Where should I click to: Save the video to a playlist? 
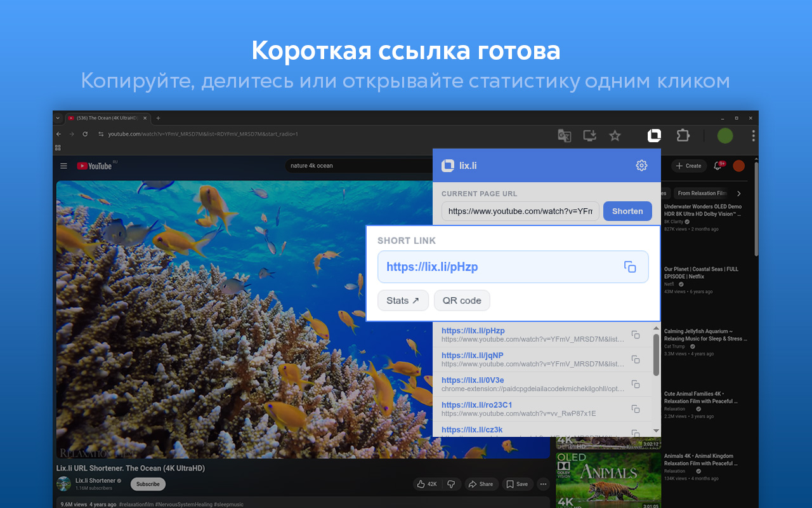(x=517, y=484)
